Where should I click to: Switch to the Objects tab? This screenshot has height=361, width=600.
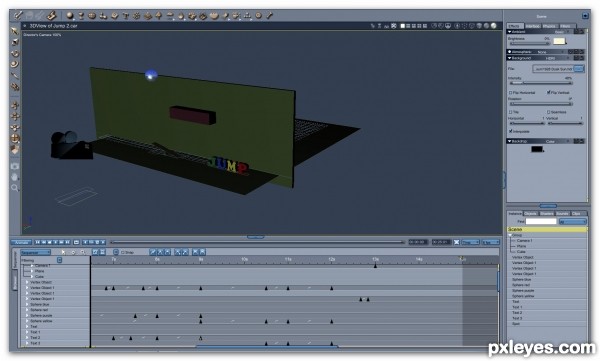tap(531, 214)
